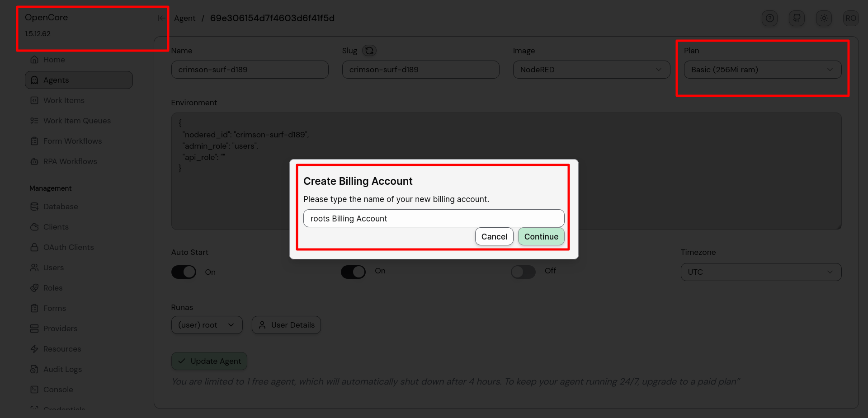Regenerate slug using the refresh icon

[x=369, y=51]
